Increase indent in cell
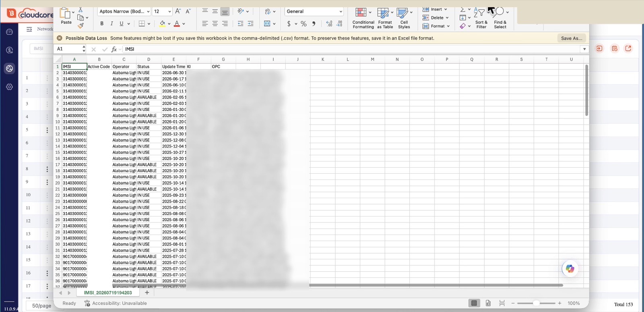This screenshot has width=644, height=312. 250,24
